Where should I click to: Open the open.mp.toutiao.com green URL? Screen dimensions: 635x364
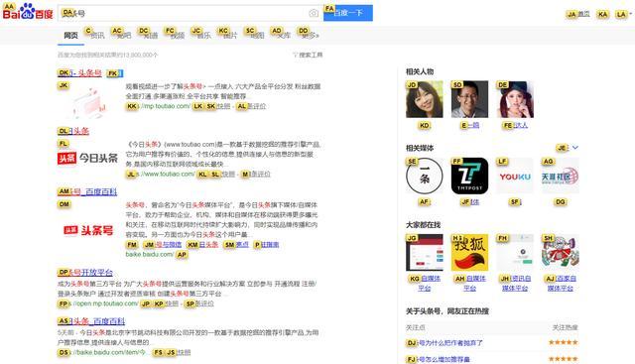[99, 303]
